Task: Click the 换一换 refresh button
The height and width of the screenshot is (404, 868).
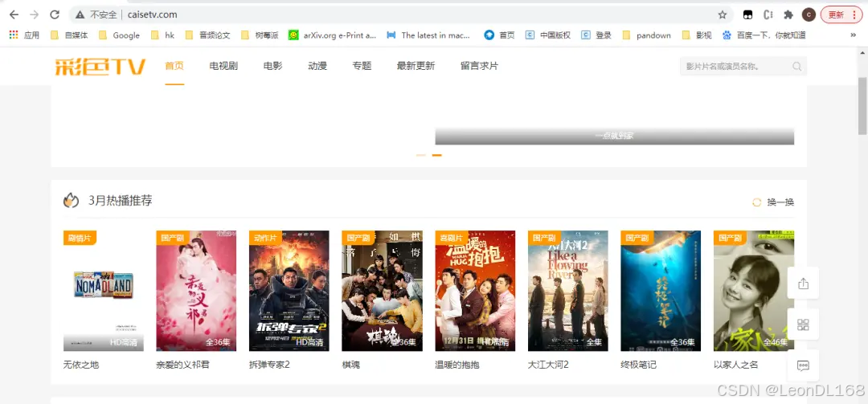Action: [773, 202]
